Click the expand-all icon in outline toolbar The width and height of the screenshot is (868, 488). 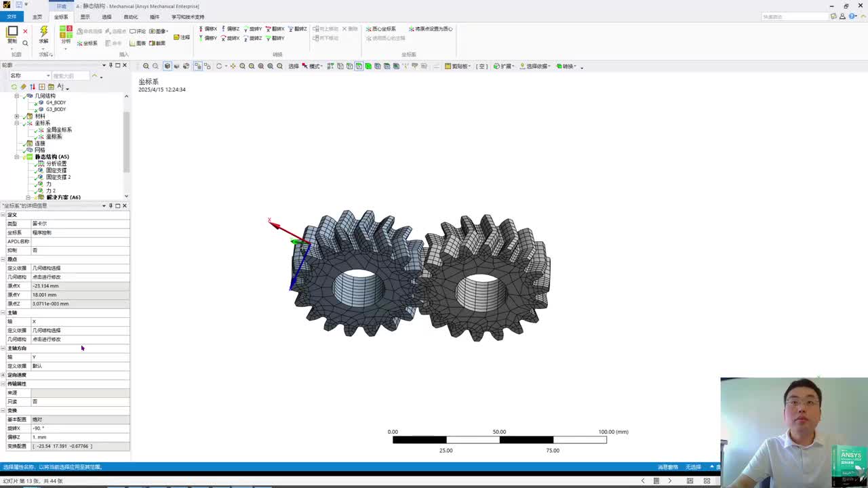coord(41,87)
